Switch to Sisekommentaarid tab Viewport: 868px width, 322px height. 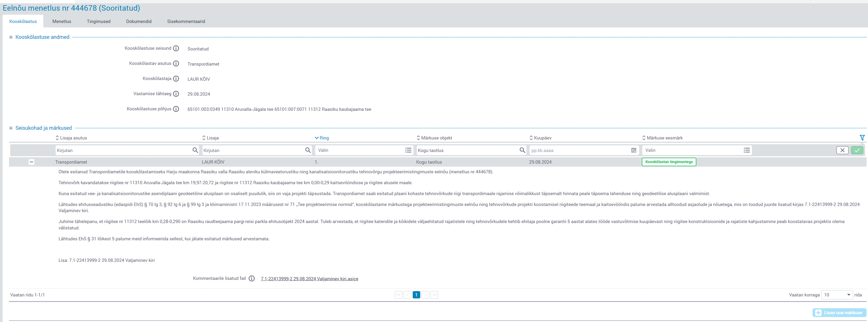pyautogui.click(x=186, y=21)
